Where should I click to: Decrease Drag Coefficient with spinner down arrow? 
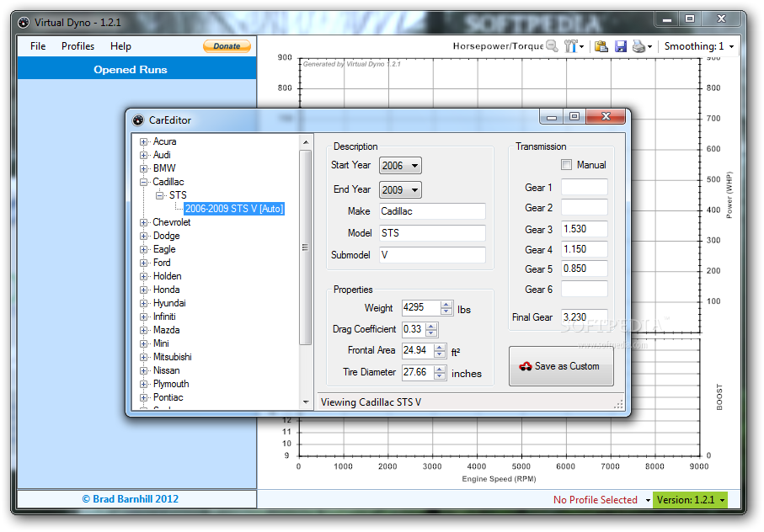click(x=431, y=333)
